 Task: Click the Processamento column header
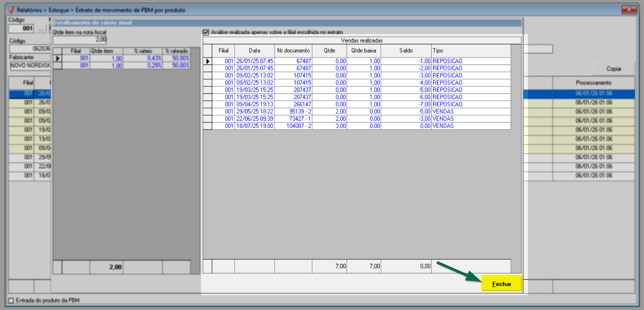point(593,83)
